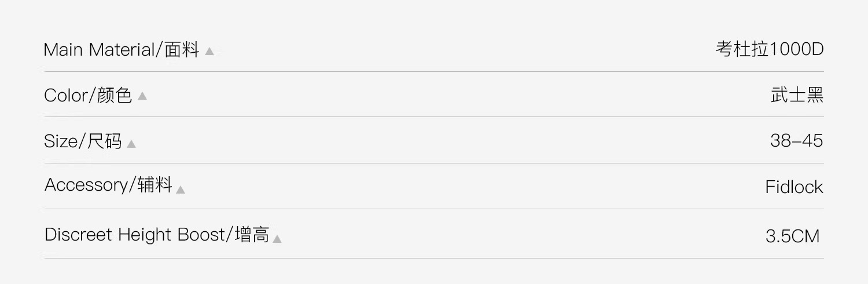The height and width of the screenshot is (284, 868).
Task: Click the "Color" English label text
Action: (65, 96)
